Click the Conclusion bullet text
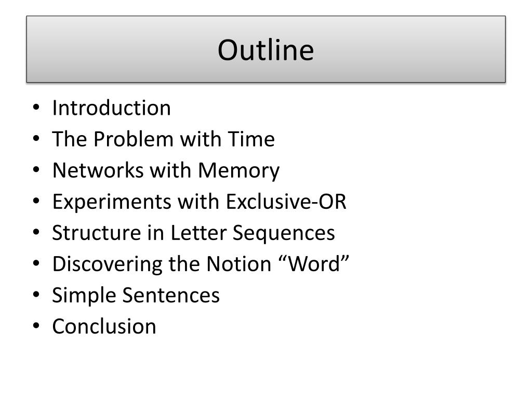The height and width of the screenshot is (399, 532). pyautogui.click(x=104, y=326)
